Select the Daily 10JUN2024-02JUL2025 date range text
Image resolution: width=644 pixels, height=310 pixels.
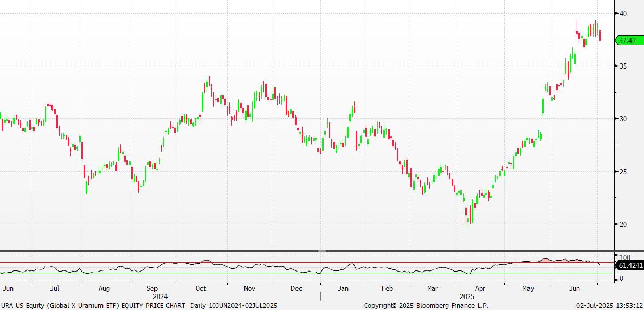coord(234,306)
